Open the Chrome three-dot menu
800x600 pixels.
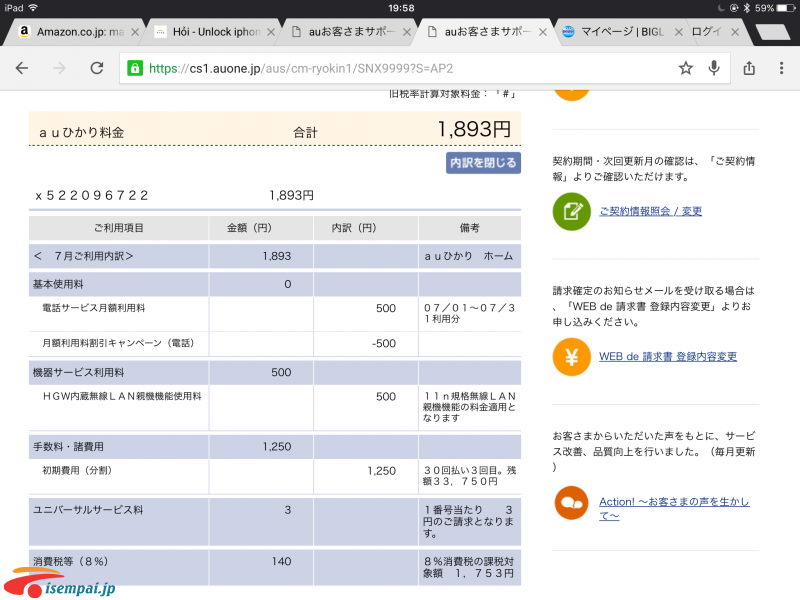coord(781,68)
